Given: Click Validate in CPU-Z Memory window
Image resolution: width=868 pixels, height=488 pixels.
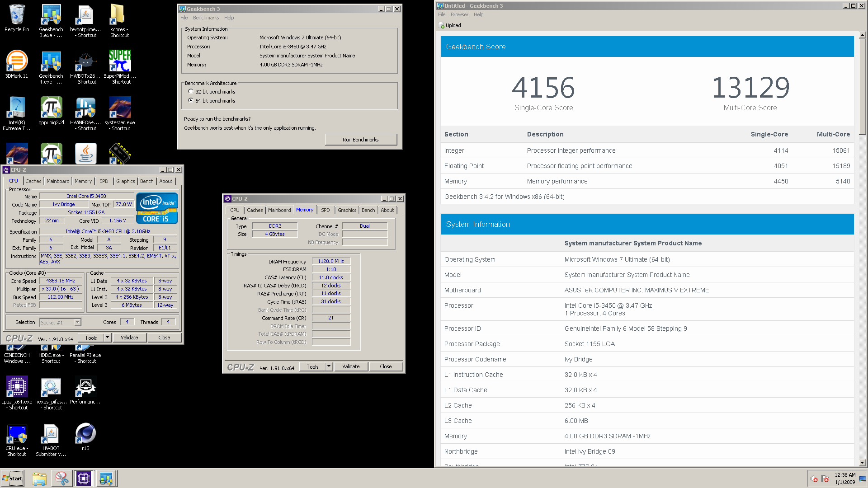Looking at the screenshot, I should pos(351,366).
